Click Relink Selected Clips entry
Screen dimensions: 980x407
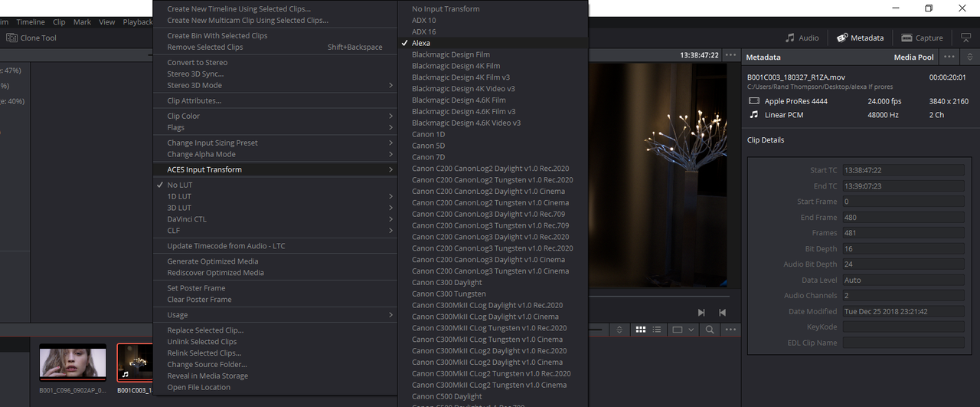point(276,353)
